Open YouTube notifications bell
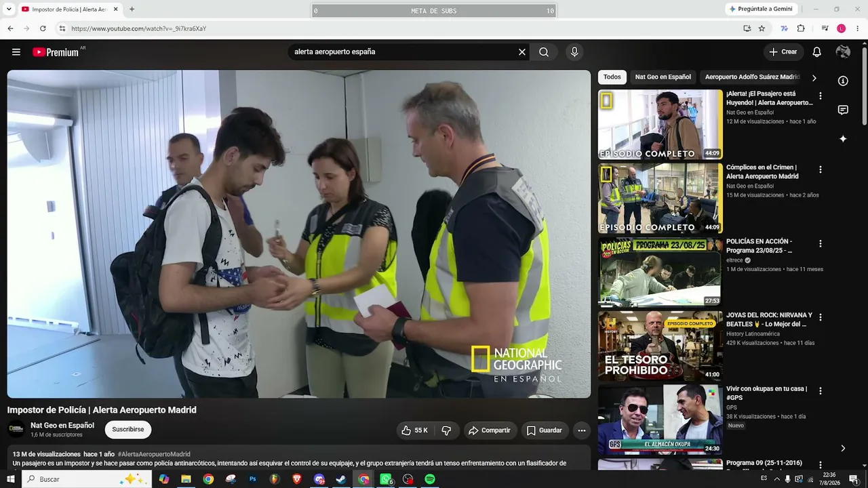 point(817,52)
